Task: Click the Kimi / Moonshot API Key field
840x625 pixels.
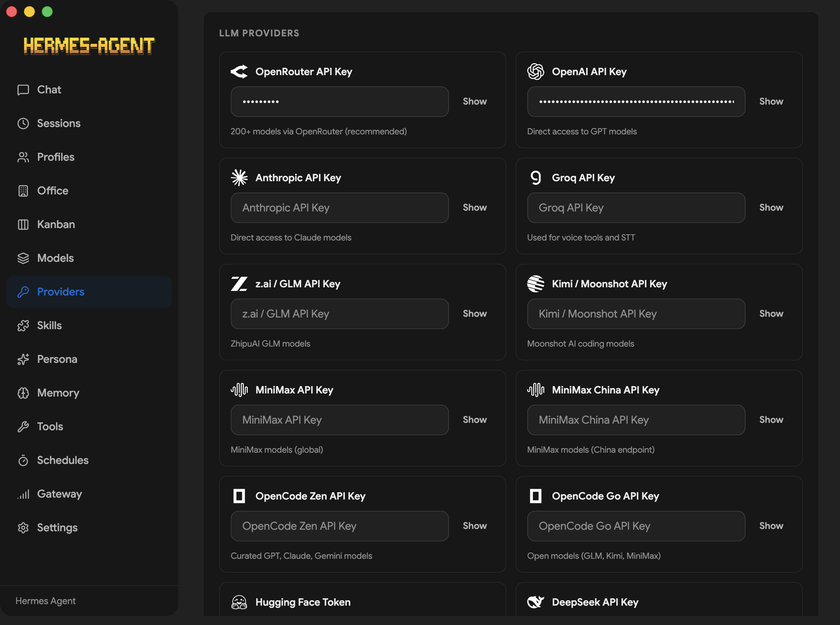Action: pos(636,314)
